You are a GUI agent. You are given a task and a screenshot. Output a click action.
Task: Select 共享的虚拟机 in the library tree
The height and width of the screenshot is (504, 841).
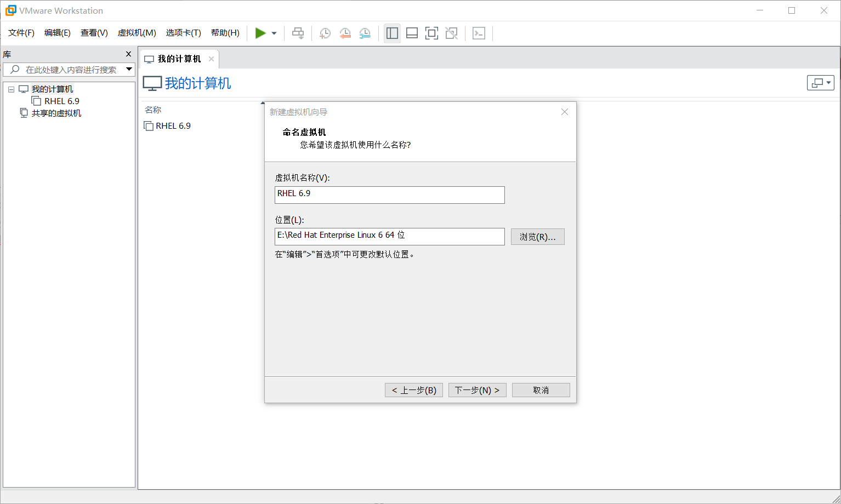click(x=56, y=113)
